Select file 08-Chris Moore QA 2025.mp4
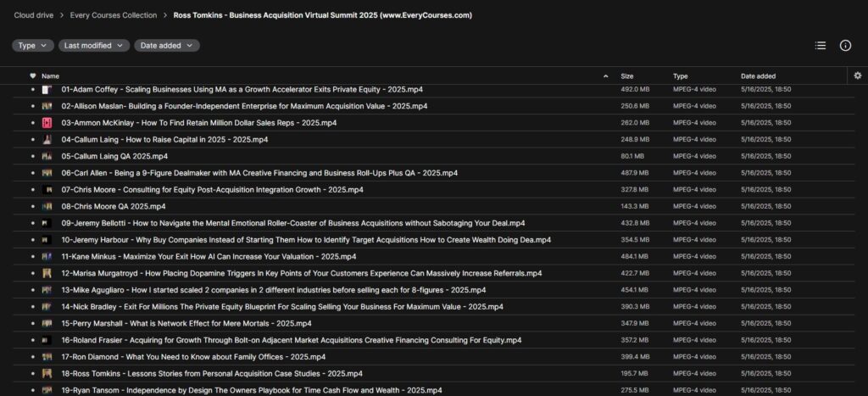 (114, 207)
